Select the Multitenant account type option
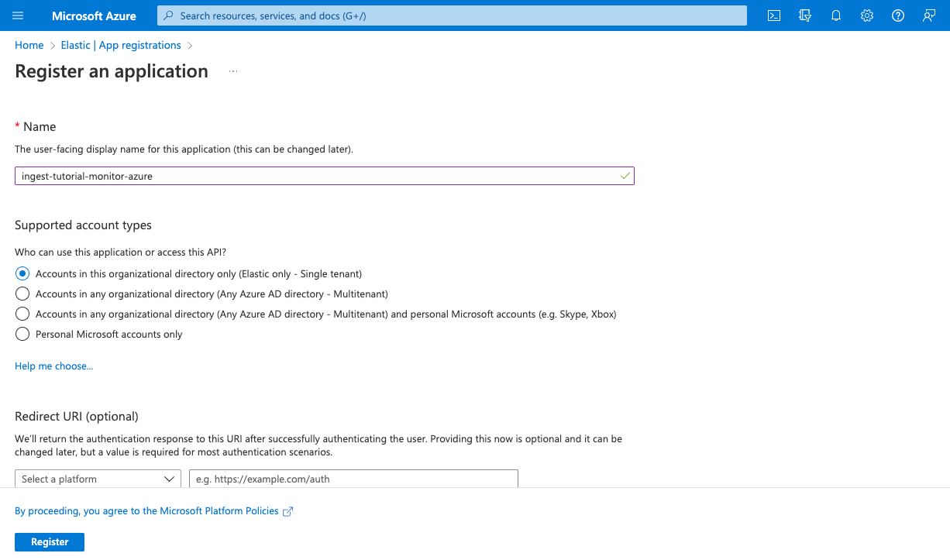950x560 pixels. [22, 294]
